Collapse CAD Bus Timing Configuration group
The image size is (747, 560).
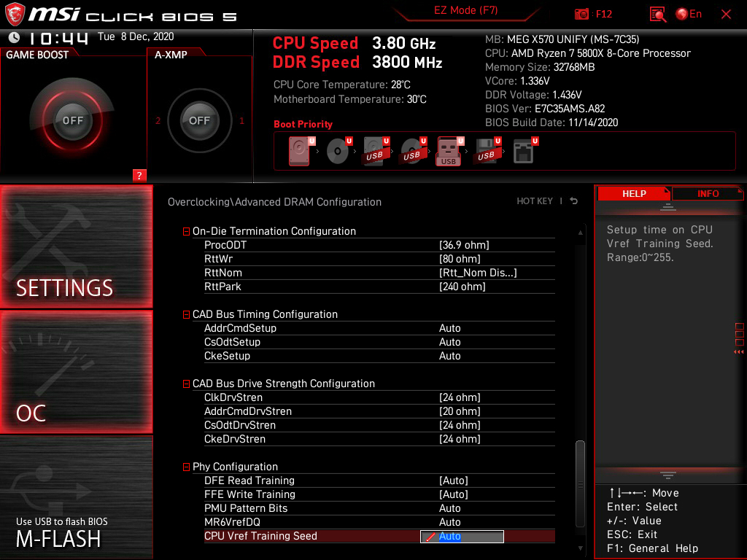(186, 315)
